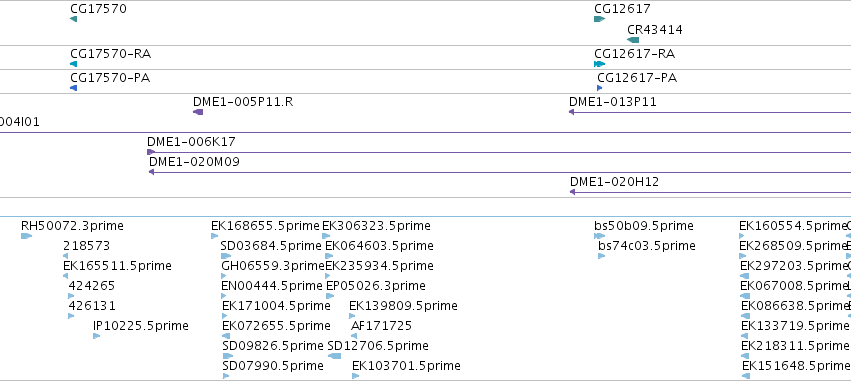The image size is (851, 381).
Task: Click the DME1-020M09 clone line
Action: [500, 172]
